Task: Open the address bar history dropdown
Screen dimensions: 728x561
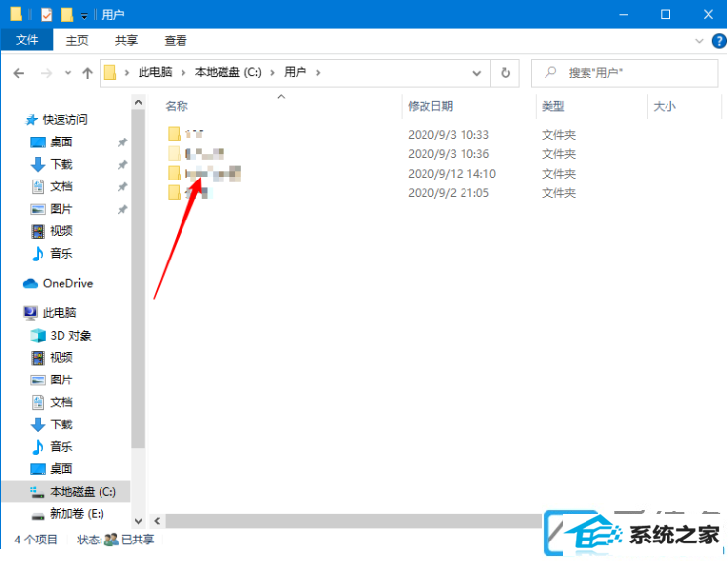Action: [x=477, y=73]
